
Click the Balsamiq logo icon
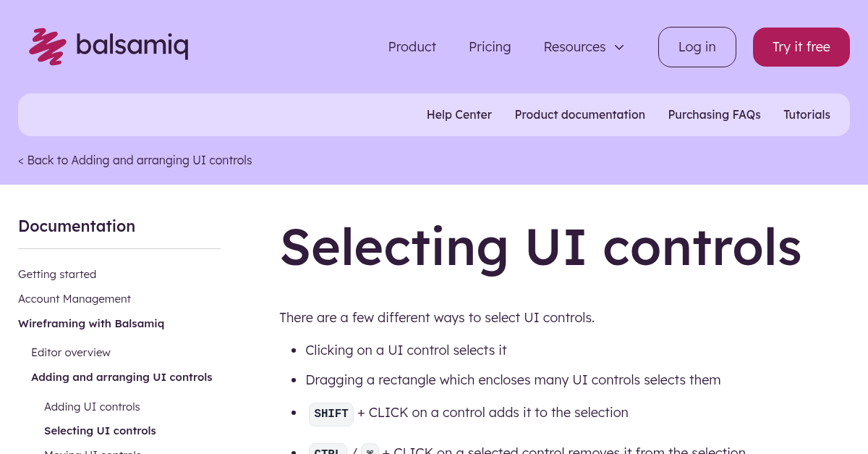pyautogui.click(x=46, y=46)
